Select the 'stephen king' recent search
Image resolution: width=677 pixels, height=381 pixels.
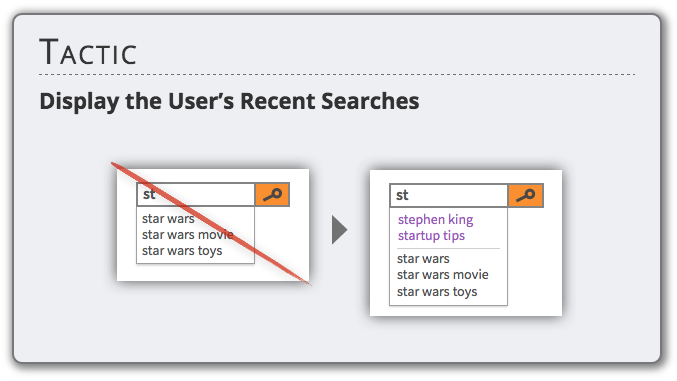click(x=435, y=220)
